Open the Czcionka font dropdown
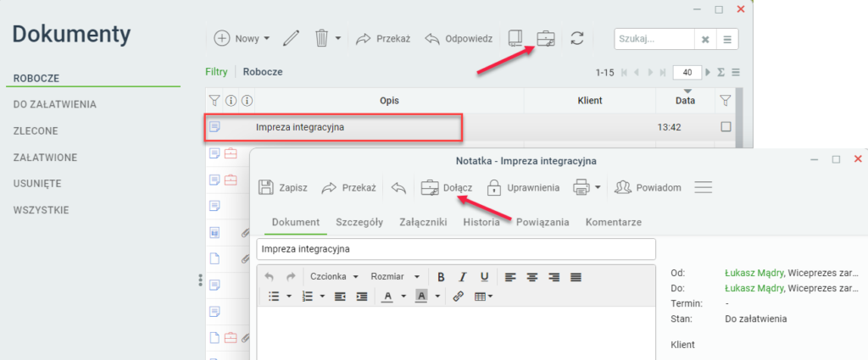Image resolution: width=868 pixels, height=360 pixels. tap(334, 276)
